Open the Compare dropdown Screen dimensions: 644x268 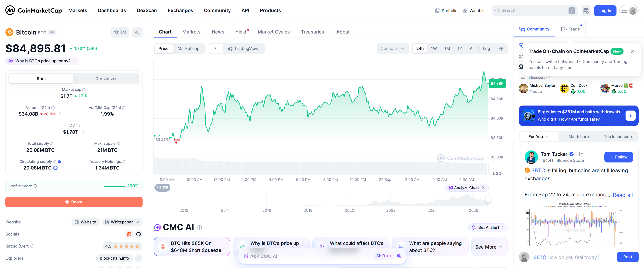pyautogui.click(x=392, y=48)
